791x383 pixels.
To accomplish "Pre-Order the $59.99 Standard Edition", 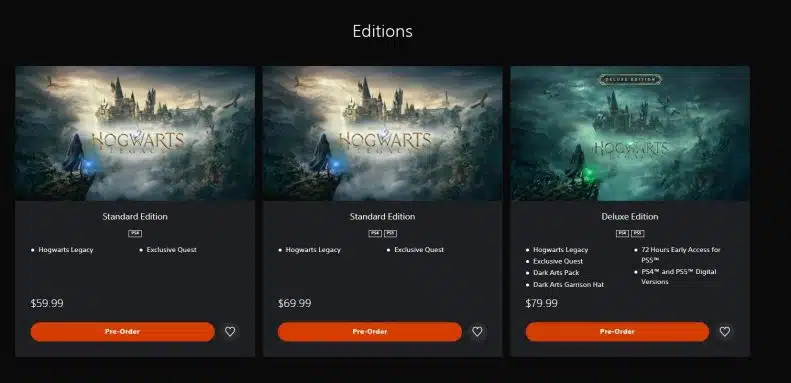I will tap(123, 332).
